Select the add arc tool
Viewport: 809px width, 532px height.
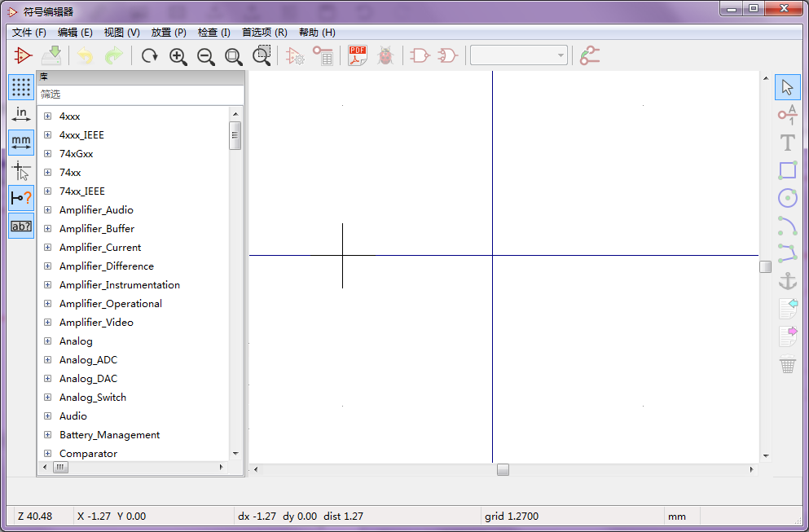pos(787,226)
